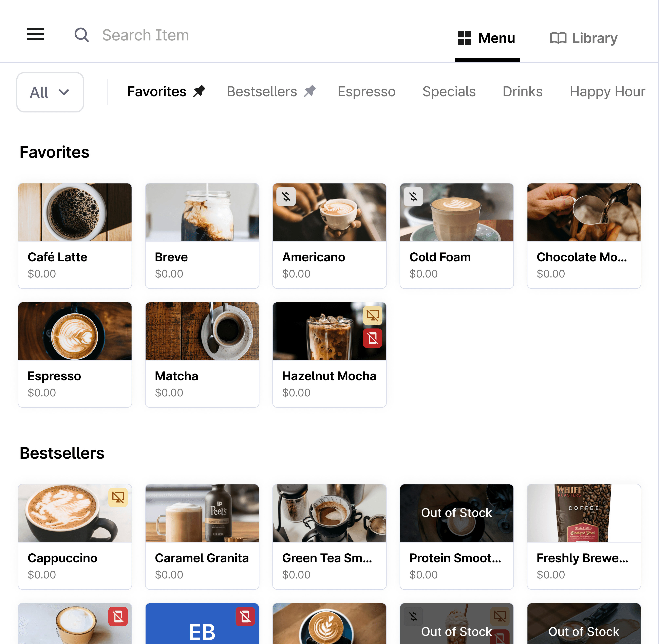The height and width of the screenshot is (644, 659).
Task: Click the Search Item field
Action: tap(145, 35)
